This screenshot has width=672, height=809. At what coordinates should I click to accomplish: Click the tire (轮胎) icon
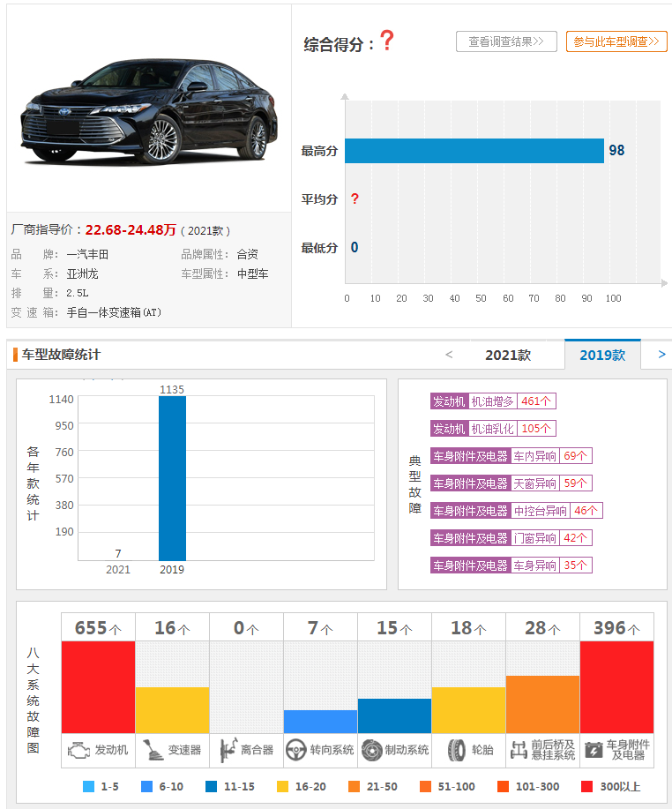[455, 750]
